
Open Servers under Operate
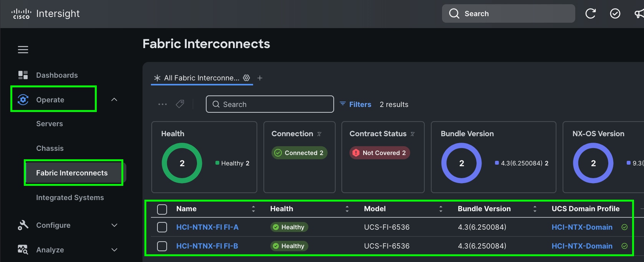coord(50,123)
